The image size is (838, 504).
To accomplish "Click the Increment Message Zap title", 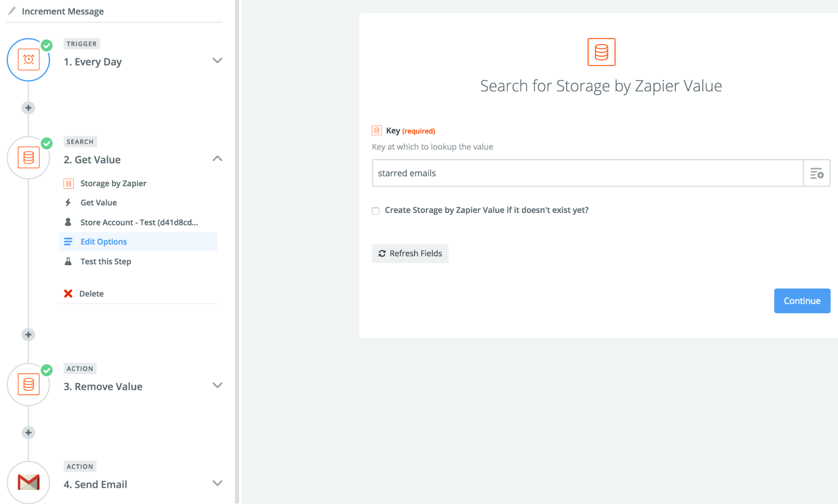I will point(63,11).
